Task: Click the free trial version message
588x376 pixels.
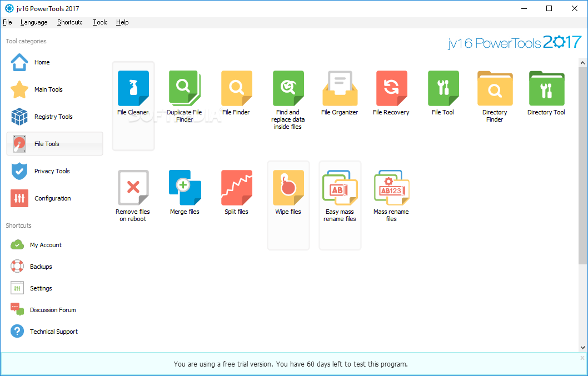Action: tap(291, 364)
